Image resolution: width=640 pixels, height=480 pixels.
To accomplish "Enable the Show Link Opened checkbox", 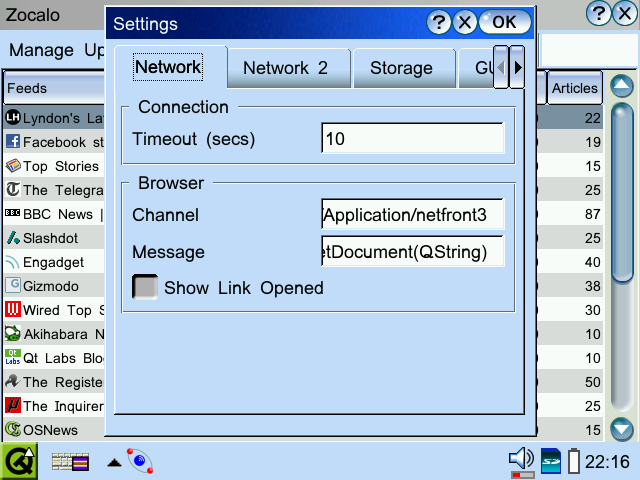I will 146,288.
